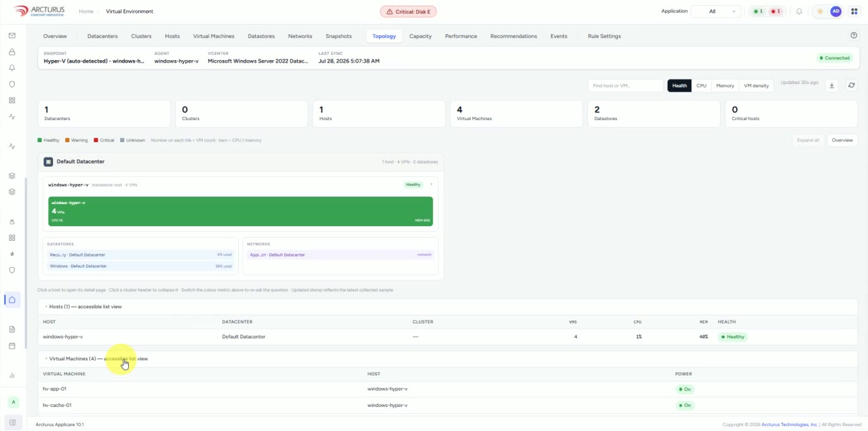Open the Critical: Disk E alert badge

408,11
